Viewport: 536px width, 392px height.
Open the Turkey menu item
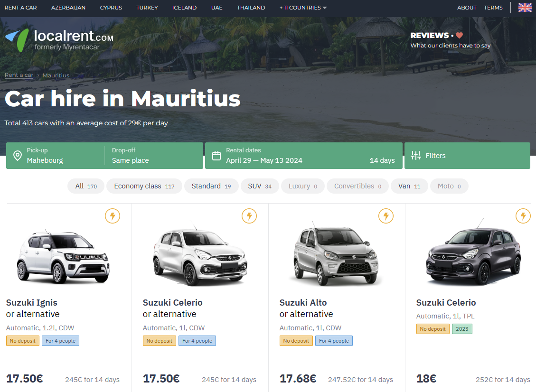(147, 8)
